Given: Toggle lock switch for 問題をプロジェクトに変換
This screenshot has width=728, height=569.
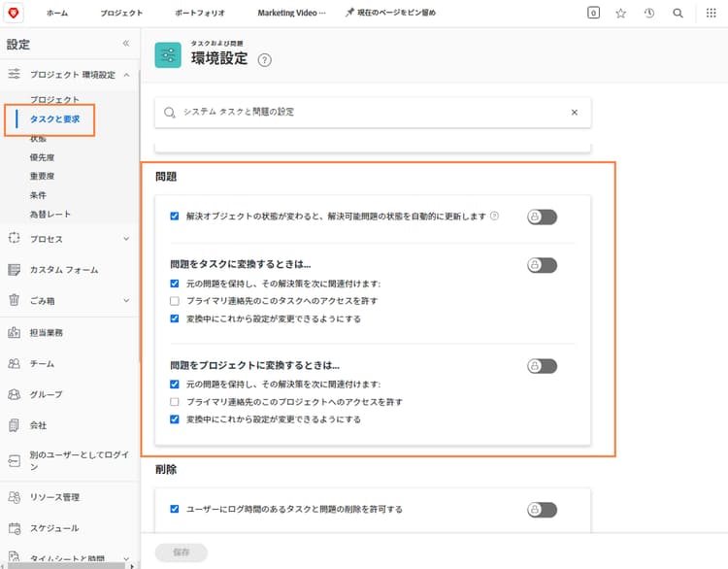Looking at the screenshot, I should point(542,366).
